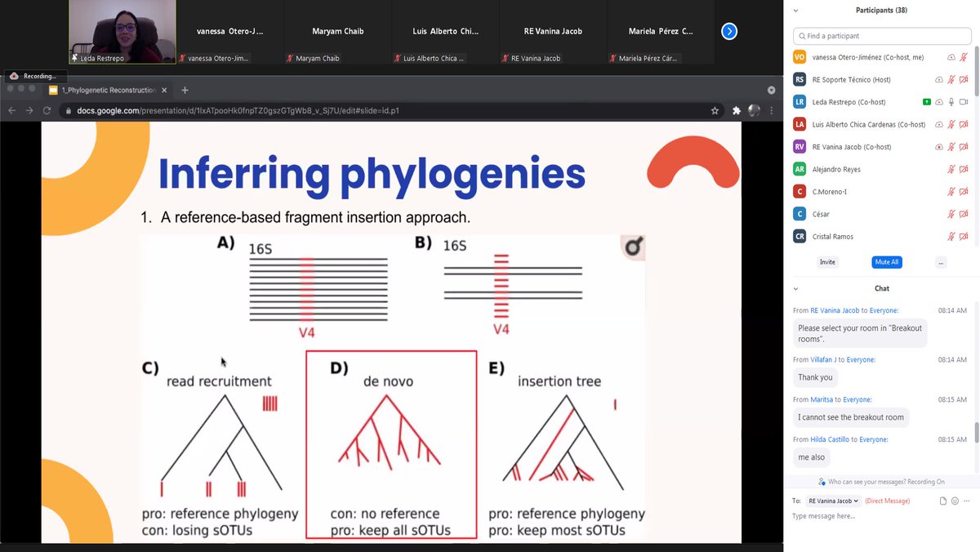Click RE Soporte Técnico's video-off icon

964,79
